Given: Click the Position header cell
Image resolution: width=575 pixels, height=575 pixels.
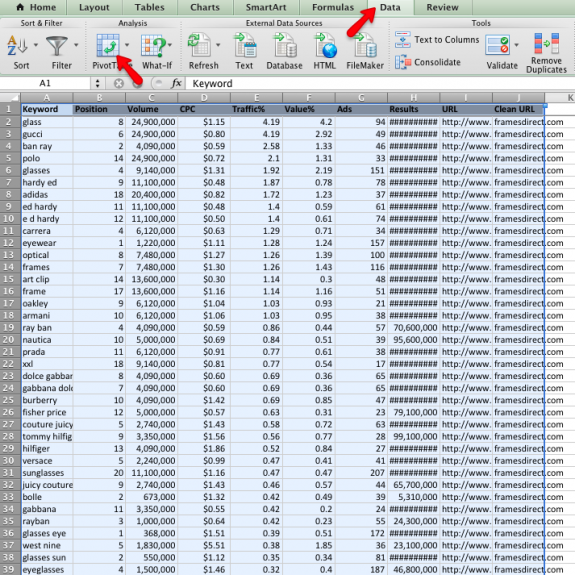Looking at the screenshot, I should pos(99,109).
